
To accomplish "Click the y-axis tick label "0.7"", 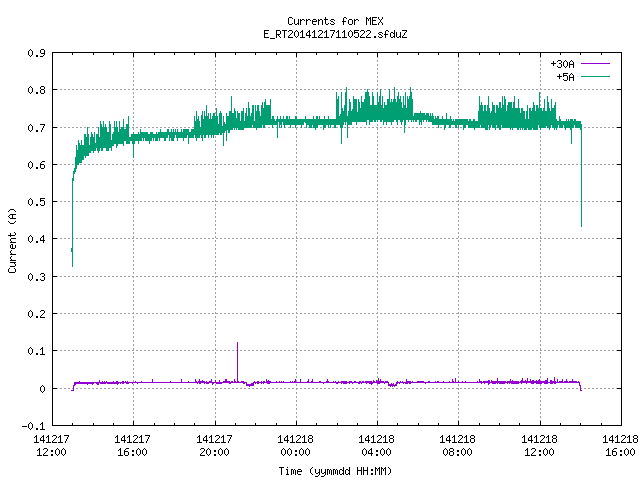I will 36,128.
